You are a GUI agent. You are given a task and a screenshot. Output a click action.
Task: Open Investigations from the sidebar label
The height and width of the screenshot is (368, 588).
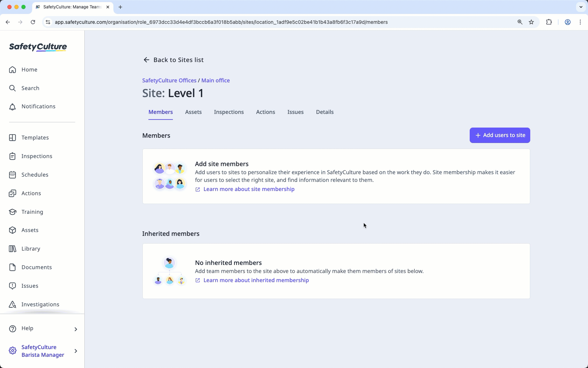point(40,305)
